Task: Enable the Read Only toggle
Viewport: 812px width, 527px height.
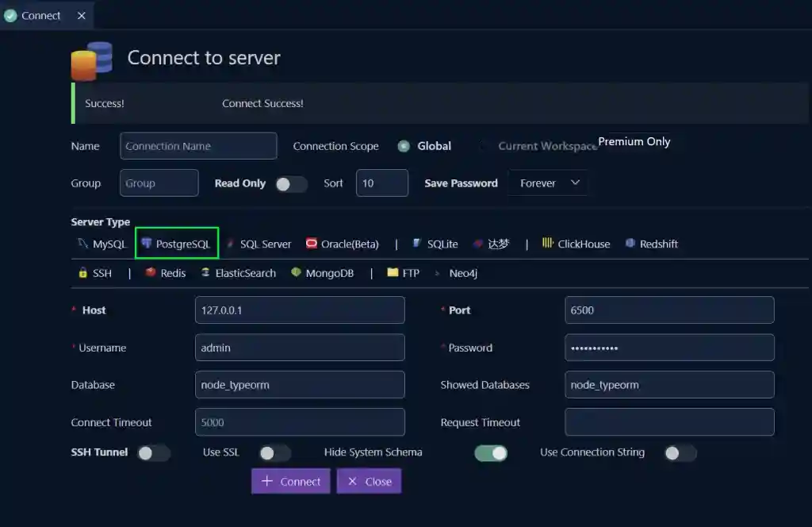Action: click(290, 183)
